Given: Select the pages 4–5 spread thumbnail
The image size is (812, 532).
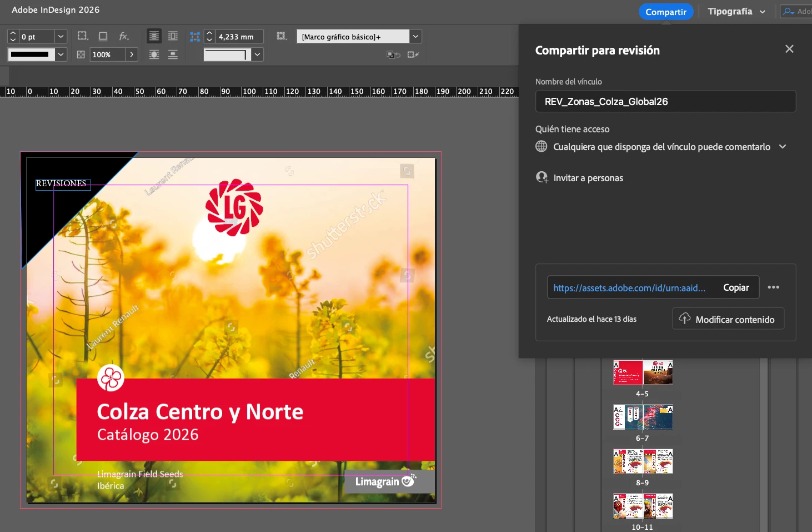Looking at the screenshot, I should [x=643, y=372].
